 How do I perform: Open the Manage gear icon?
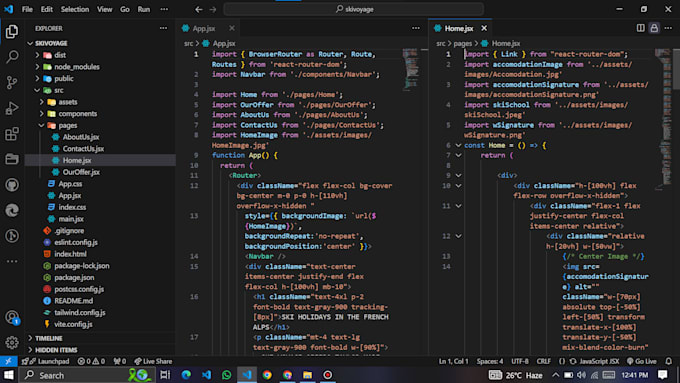(x=12, y=343)
